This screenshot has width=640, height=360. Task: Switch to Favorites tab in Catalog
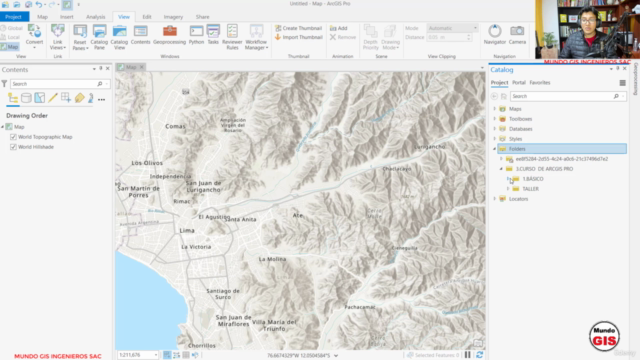(x=540, y=82)
